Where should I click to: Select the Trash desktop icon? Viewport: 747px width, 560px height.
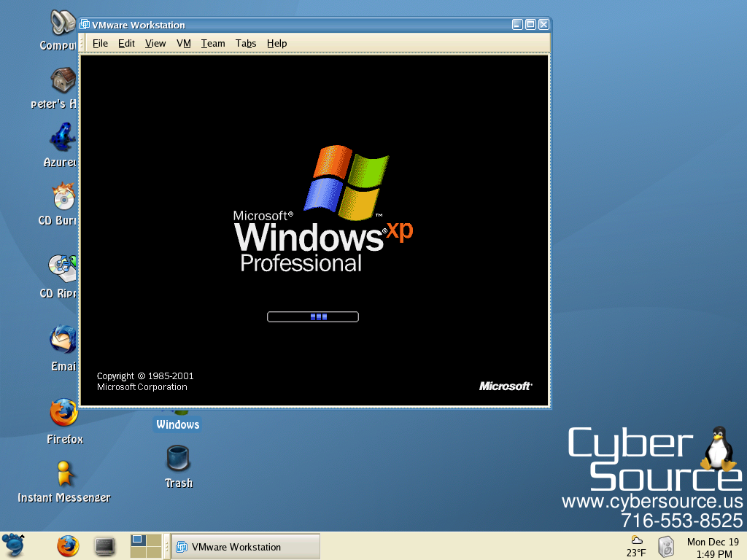tap(178, 458)
